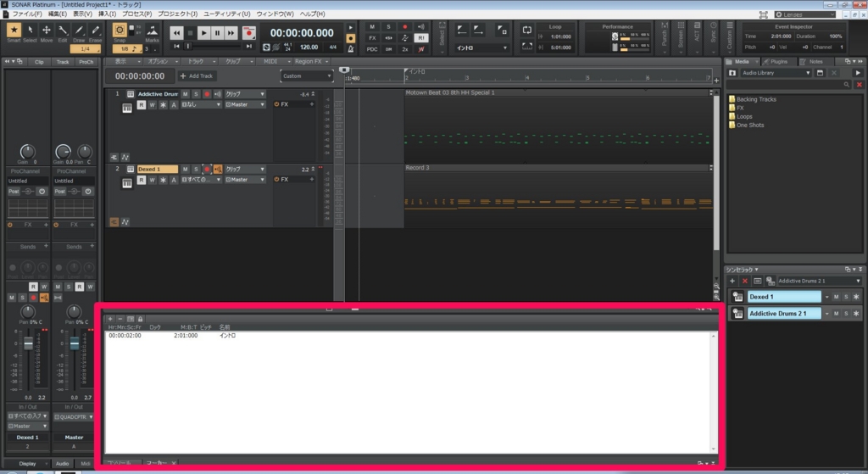Toggle Snap to grid
Image resolution: width=868 pixels, height=474 pixels.
coord(120,31)
